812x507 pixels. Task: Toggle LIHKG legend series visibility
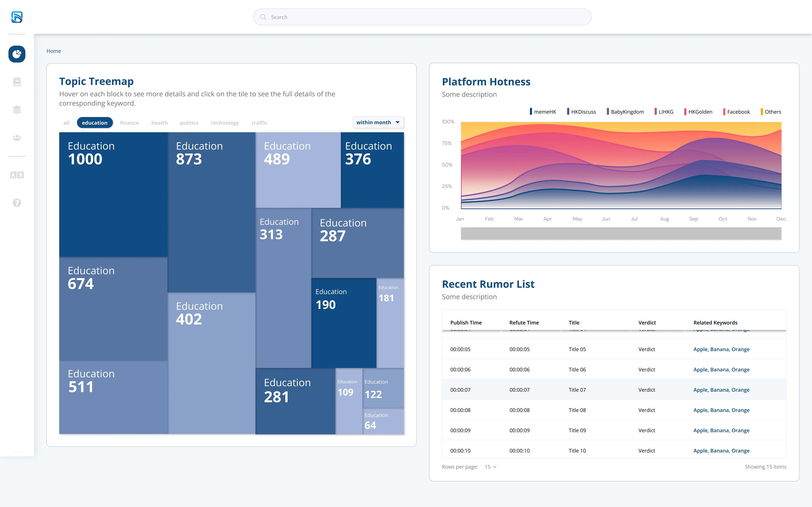tap(664, 112)
